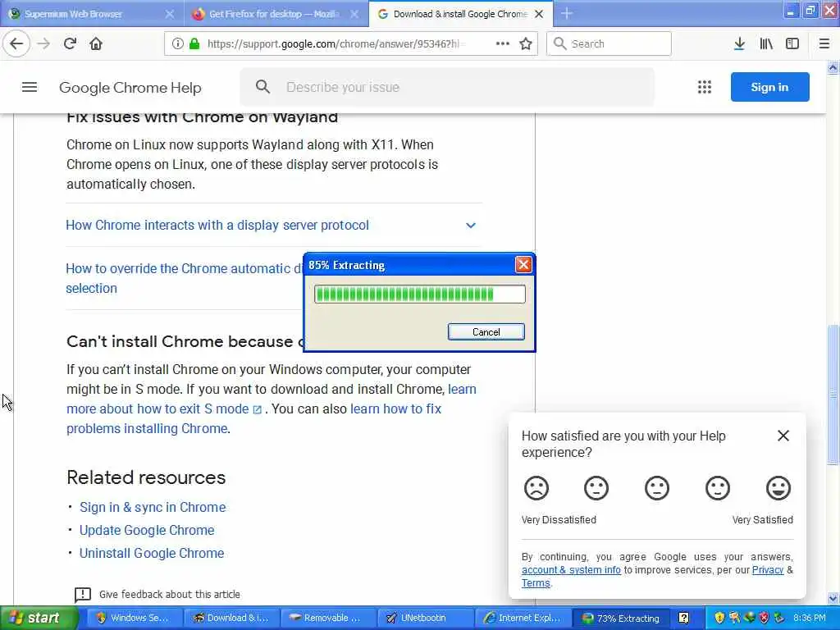This screenshot has height=630, width=840.
Task: Open the Library bookshelf icon
Action: coord(766,43)
